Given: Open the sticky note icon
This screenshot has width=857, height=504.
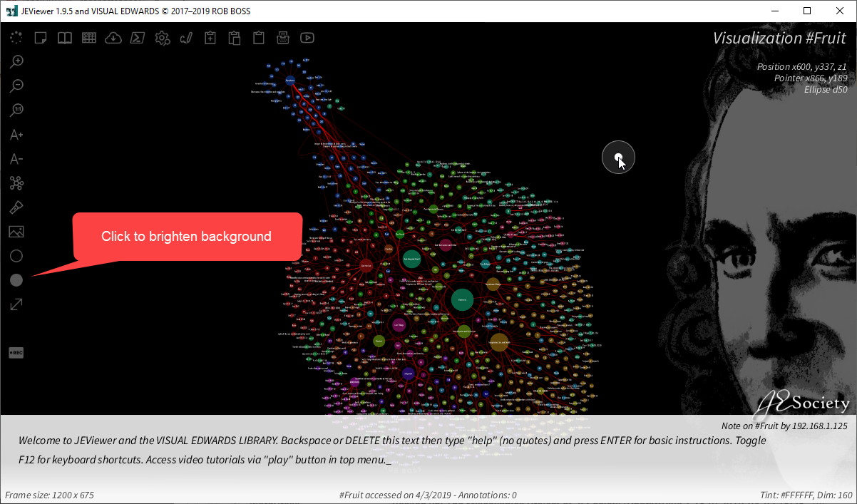Looking at the screenshot, I should pyautogui.click(x=41, y=38).
